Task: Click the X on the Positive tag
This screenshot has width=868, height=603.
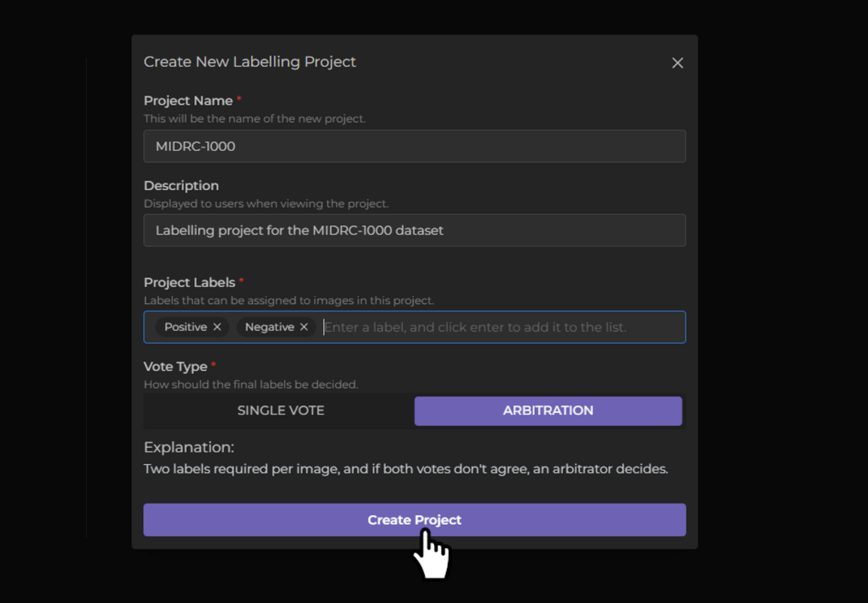Action: tap(217, 327)
